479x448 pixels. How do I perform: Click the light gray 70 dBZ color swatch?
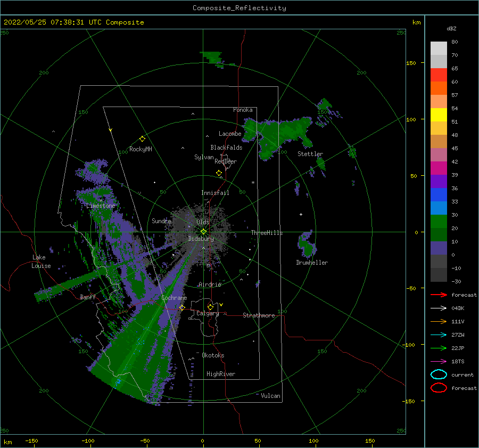(x=439, y=48)
